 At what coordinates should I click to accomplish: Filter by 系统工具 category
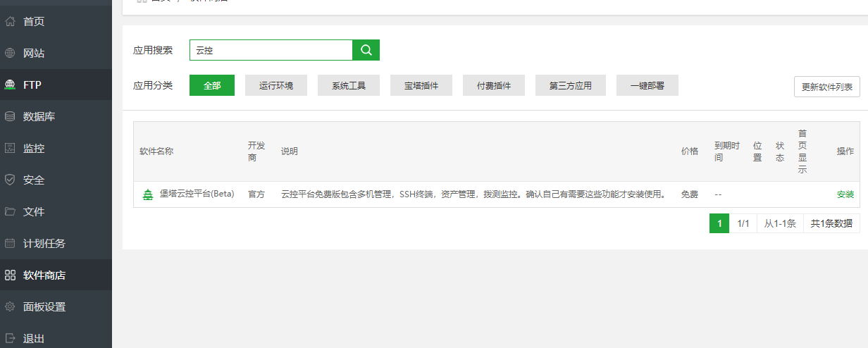349,86
